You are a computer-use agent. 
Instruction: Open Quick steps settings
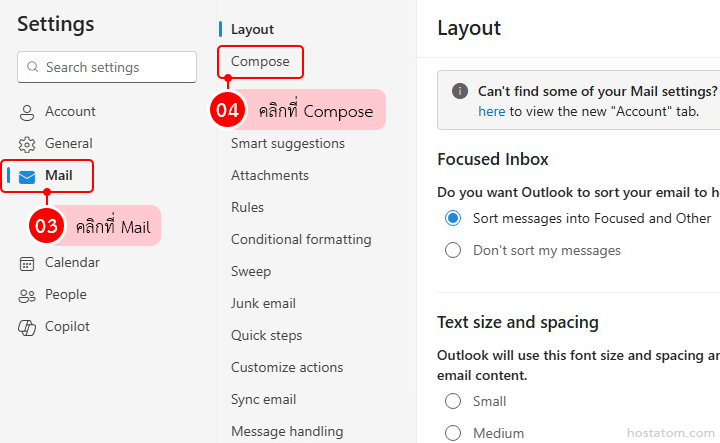[x=266, y=336]
